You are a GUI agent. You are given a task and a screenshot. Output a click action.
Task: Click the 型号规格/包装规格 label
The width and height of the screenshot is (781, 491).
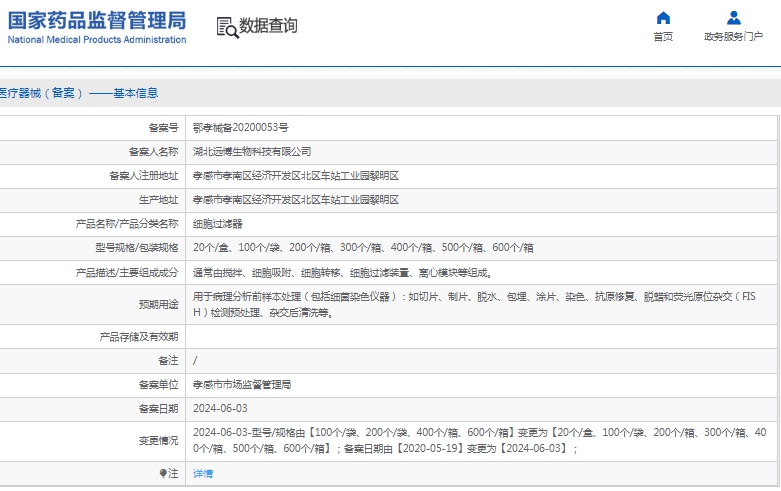tap(137, 248)
